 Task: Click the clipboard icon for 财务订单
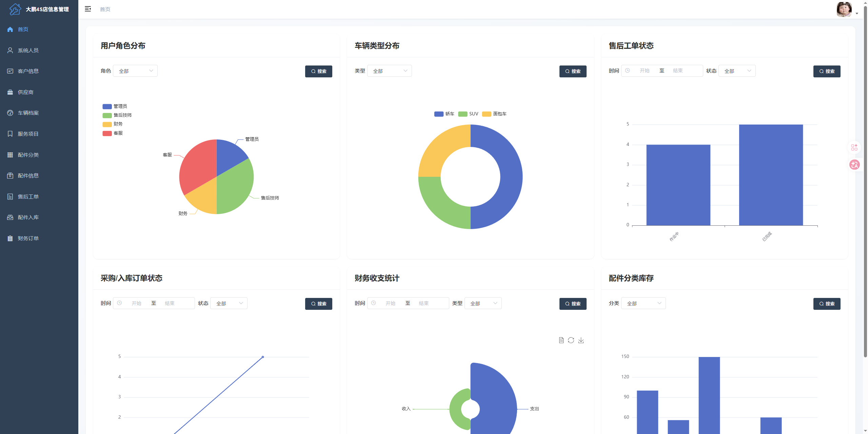coord(10,238)
